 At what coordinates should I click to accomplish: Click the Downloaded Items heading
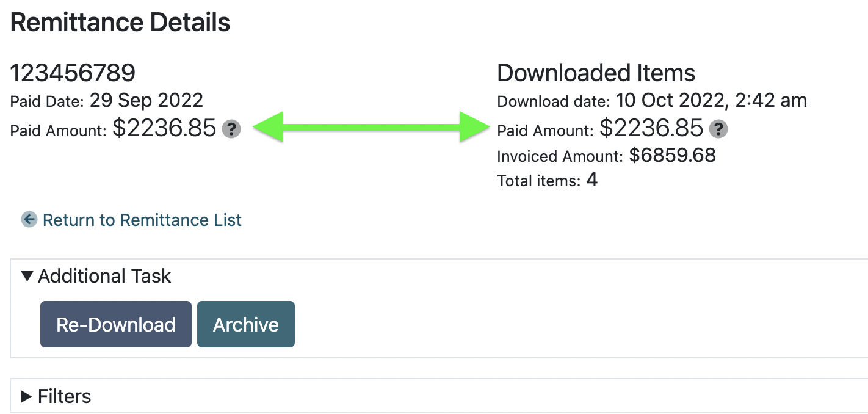[596, 73]
